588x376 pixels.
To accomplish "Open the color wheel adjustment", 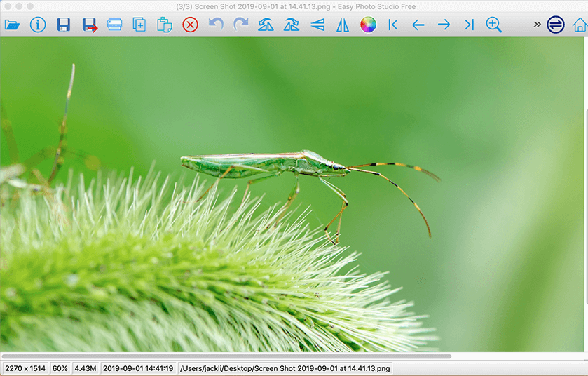I will point(368,25).
